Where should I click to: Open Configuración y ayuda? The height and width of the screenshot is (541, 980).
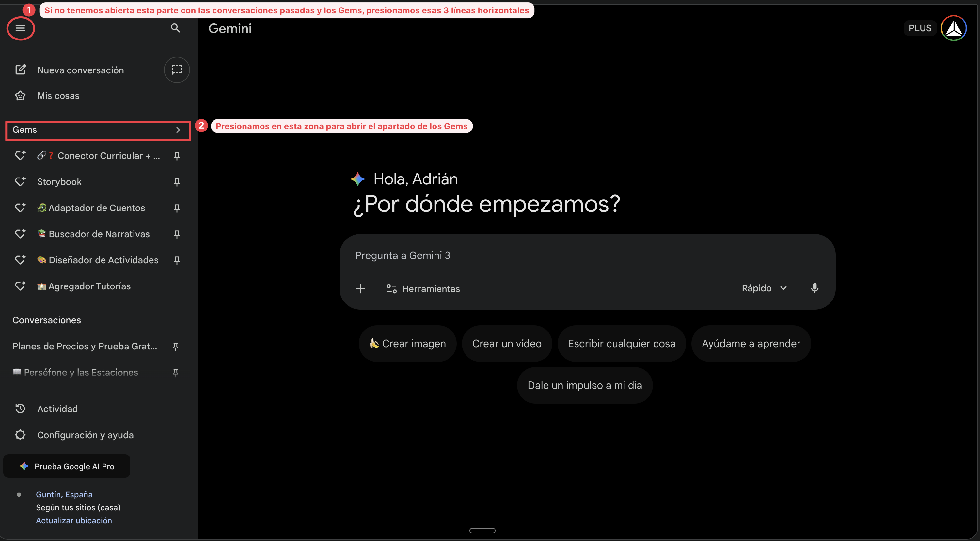pyautogui.click(x=85, y=435)
